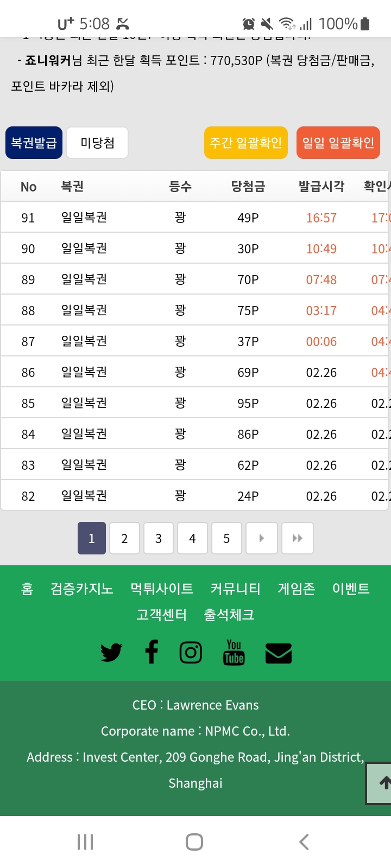Tap issue time 10:49 in row 90

(x=321, y=249)
